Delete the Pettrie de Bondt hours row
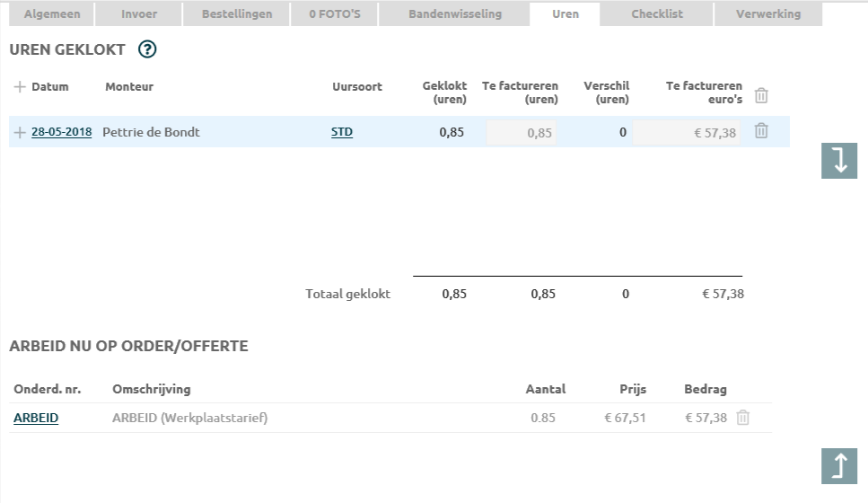The width and height of the screenshot is (868, 503). (x=761, y=131)
